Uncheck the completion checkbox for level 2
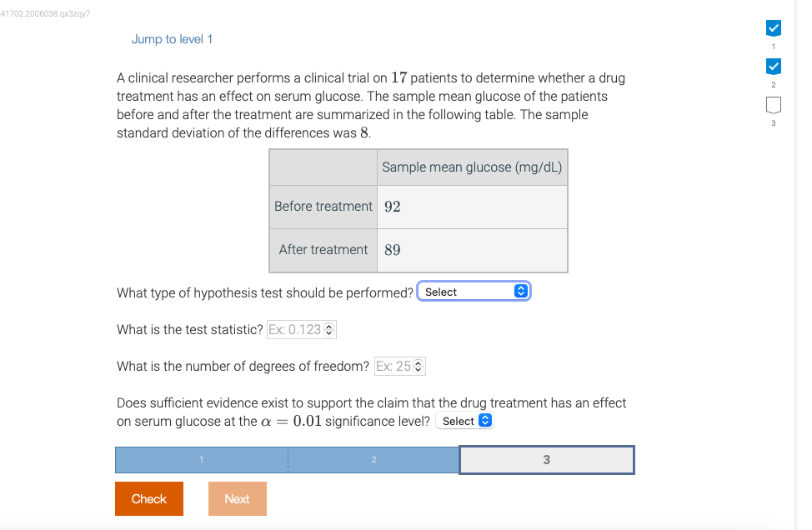The image size is (812, 530). 773,66
